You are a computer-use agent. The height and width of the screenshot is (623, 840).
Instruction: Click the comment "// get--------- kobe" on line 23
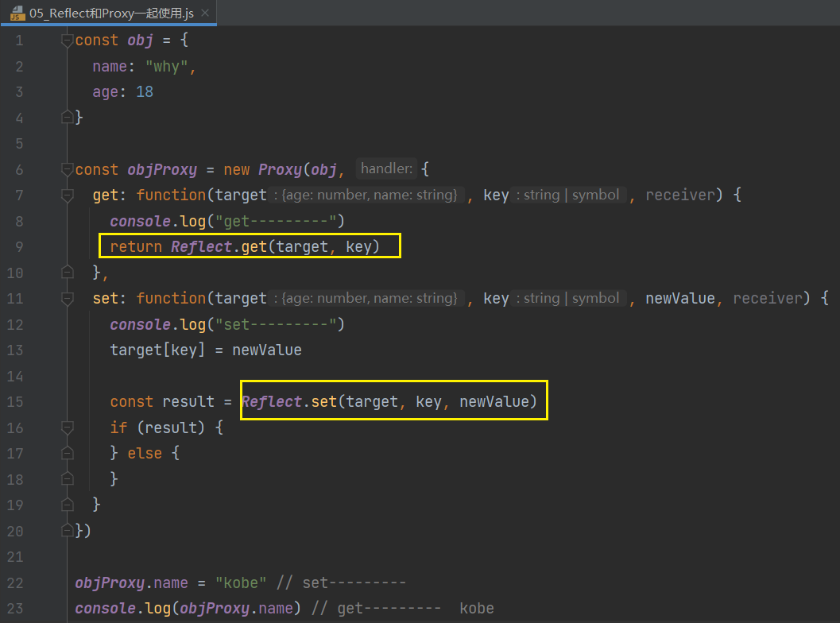click(x=403, y=609)
